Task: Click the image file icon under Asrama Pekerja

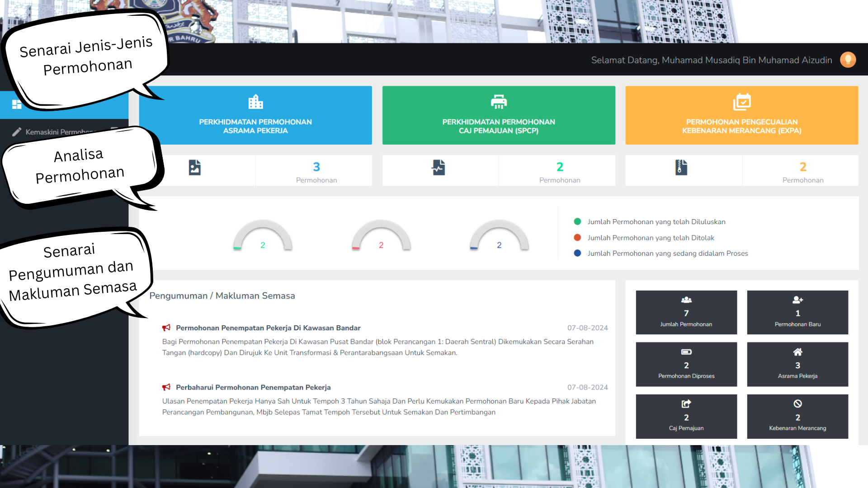Action: pos(194,168)
